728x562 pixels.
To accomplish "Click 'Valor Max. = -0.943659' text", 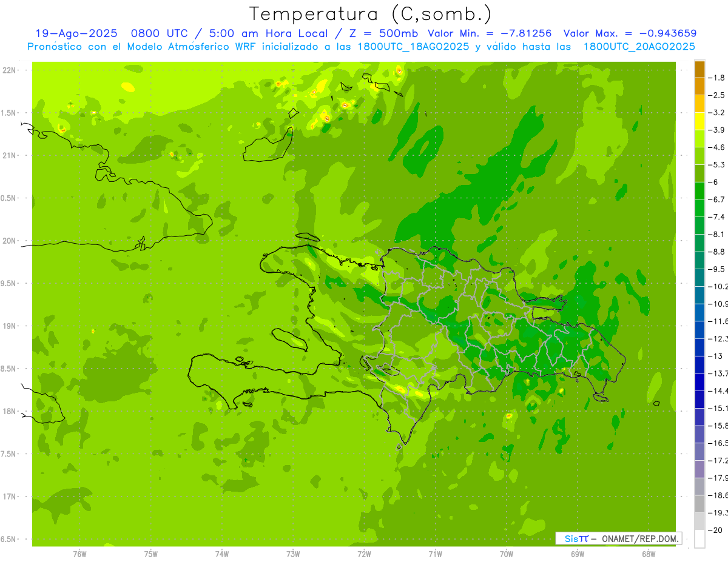I will 629,33.
